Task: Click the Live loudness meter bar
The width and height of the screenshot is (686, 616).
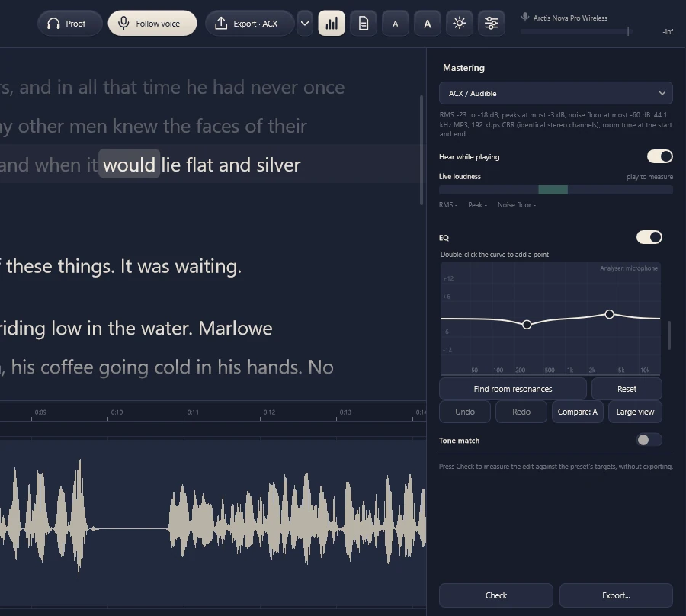Action: pos(556,190)
